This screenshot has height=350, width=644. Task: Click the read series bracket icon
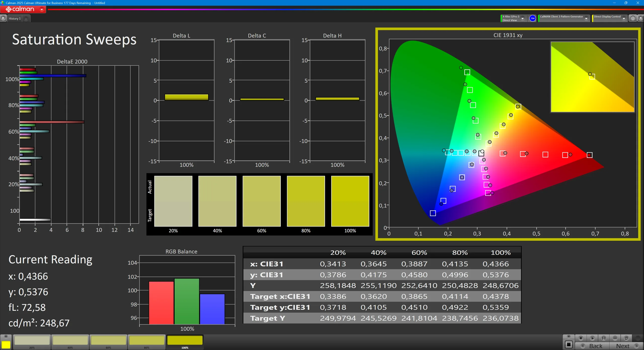(x=603, y=338)
